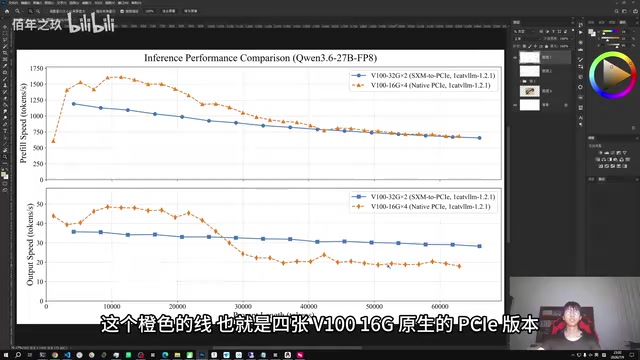Screen dimensions: 640x360
Task: Select the Move tool in left toolbar
Action: click(5, 27)
